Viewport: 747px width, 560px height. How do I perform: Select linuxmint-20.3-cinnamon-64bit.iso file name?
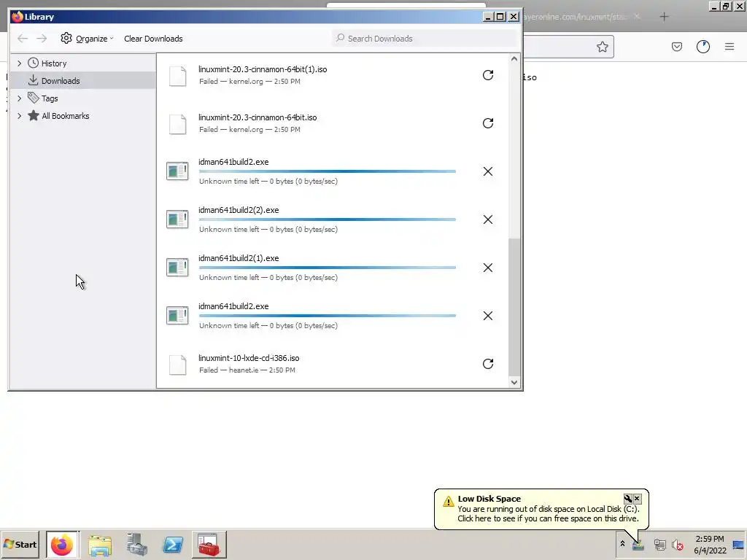(258, 117)
